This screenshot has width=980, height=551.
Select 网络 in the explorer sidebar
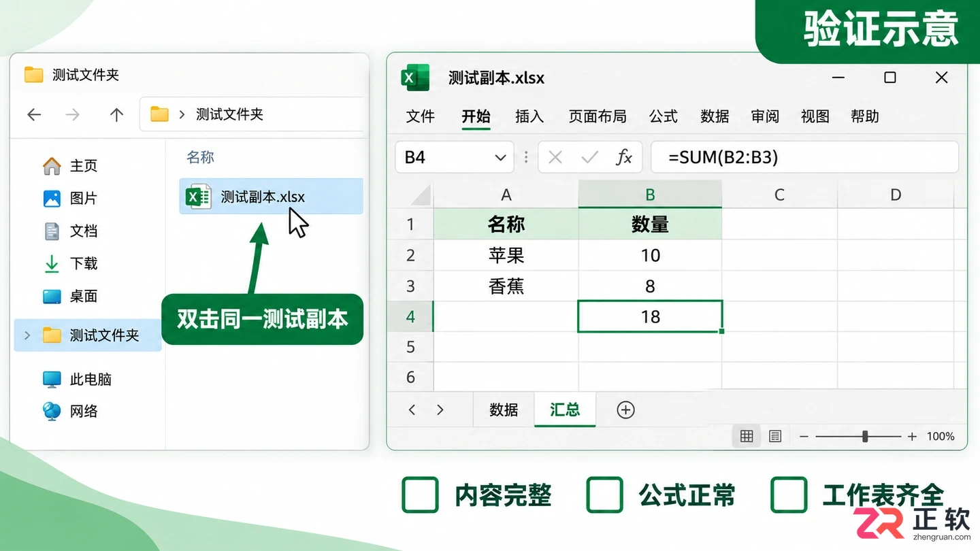click(x=70, y=411)
